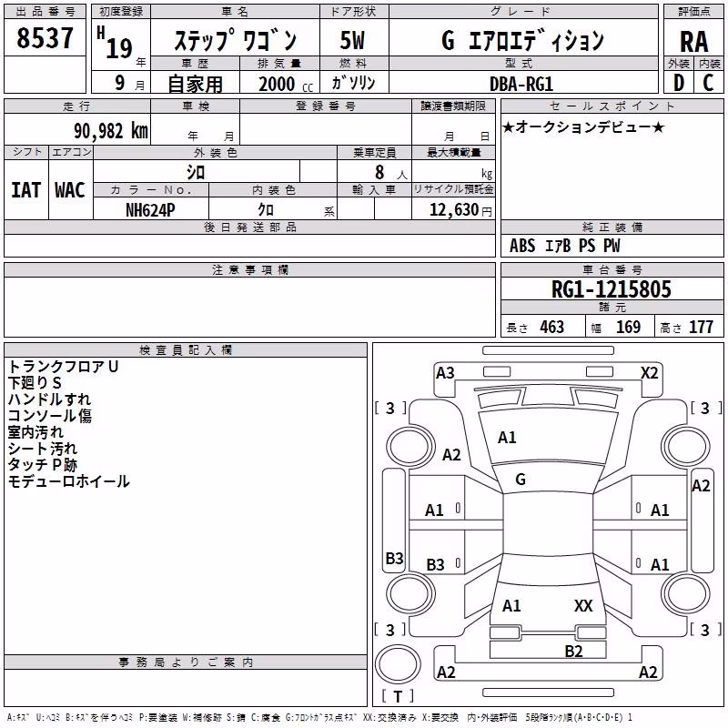Select the リサイクル預託金 label
Image resolution: width=728 pixels, height=728 pixels.
453,189
